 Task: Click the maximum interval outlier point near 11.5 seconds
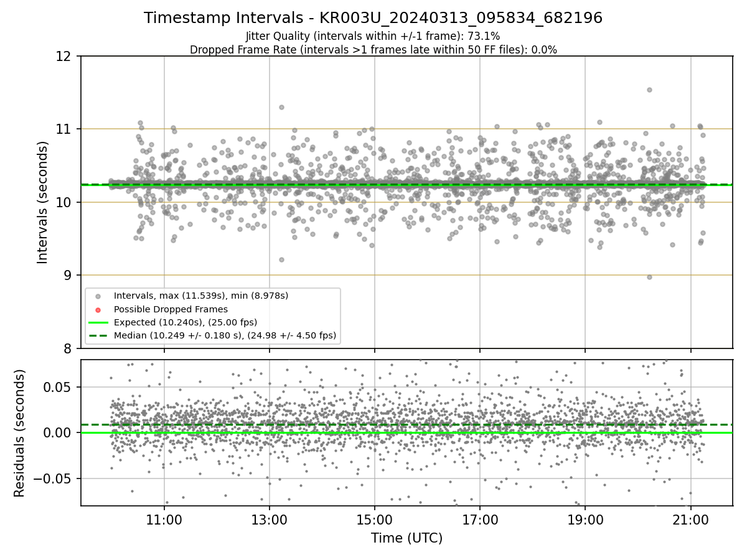649,90
